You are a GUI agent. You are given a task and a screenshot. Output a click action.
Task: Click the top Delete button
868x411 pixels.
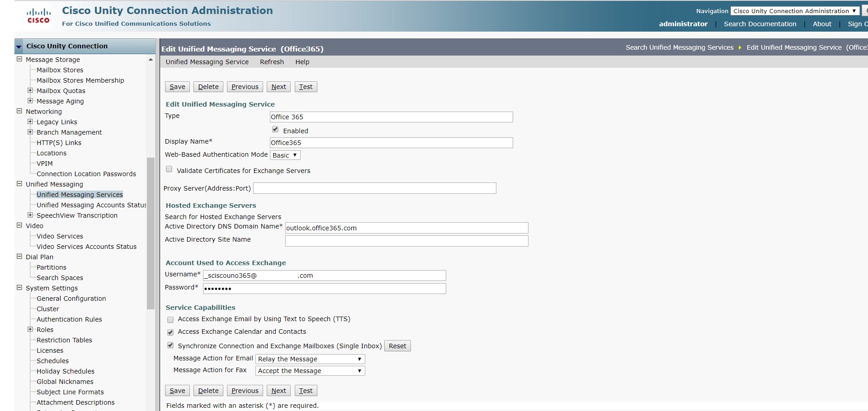pyautogui.click(x=208, y=87)
